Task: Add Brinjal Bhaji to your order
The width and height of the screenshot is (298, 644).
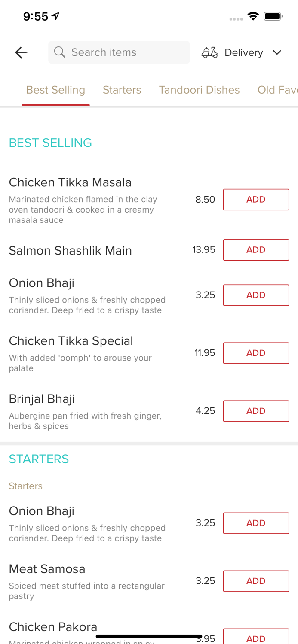Action: point(256,411)
